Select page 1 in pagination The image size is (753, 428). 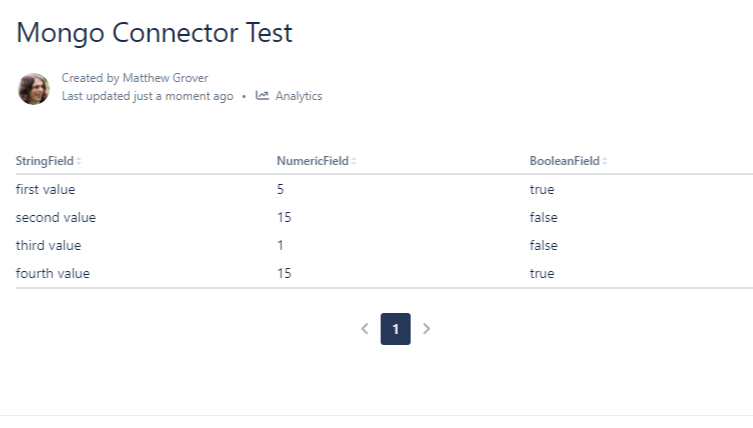click(x=395, y=328)
